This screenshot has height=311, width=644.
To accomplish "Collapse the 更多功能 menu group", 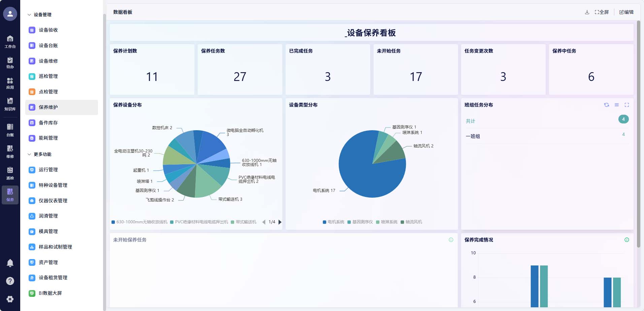I will coord(39,154).
